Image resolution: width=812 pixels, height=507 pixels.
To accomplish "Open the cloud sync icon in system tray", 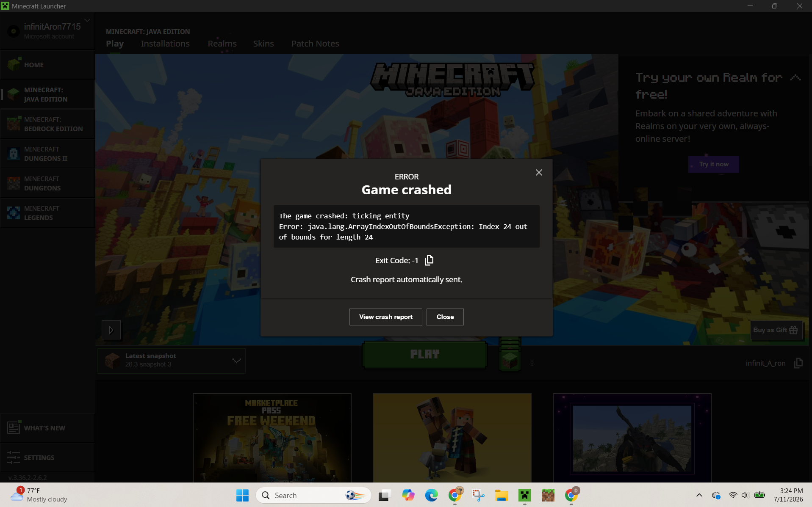I will 716,495.
